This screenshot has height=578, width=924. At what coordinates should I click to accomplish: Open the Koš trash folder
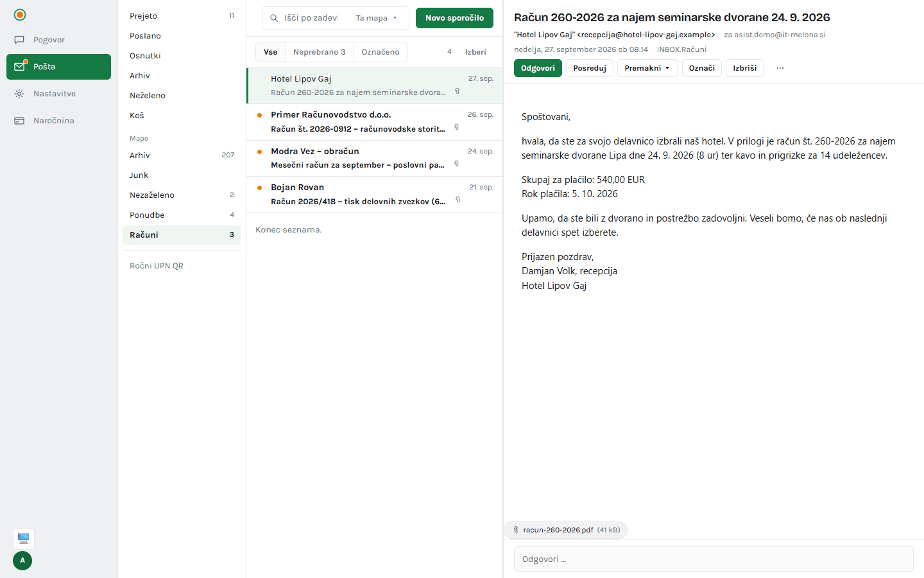coord(182,116)
